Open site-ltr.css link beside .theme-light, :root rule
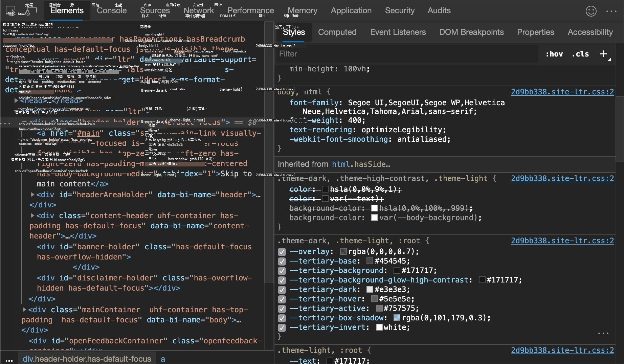This screenshot has height=364, width=624. [562, 350]
